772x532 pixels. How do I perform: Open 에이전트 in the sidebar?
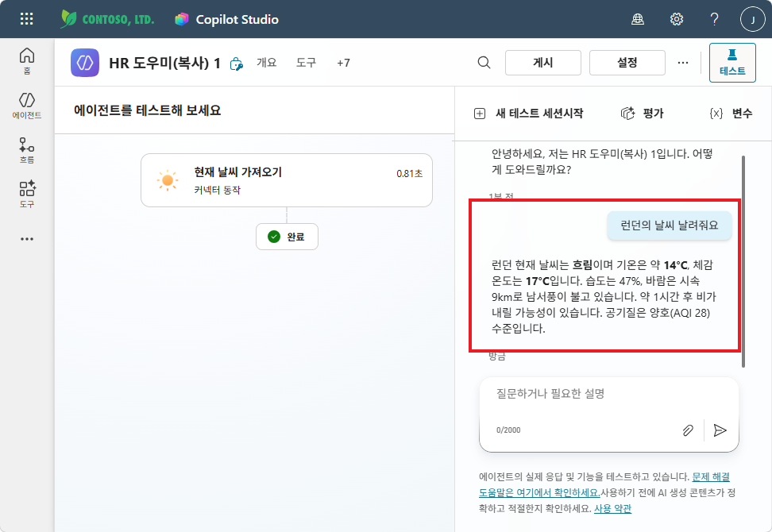[x=27, y=106]
